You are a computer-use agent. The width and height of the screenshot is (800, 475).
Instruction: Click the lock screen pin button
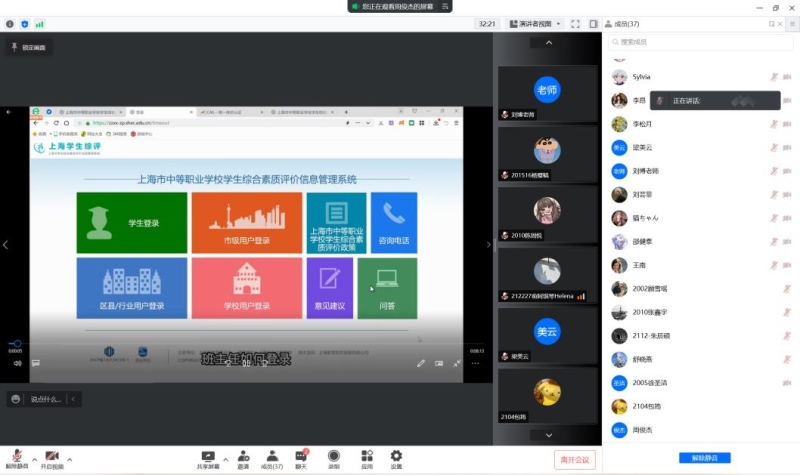(x=29, y=47)
